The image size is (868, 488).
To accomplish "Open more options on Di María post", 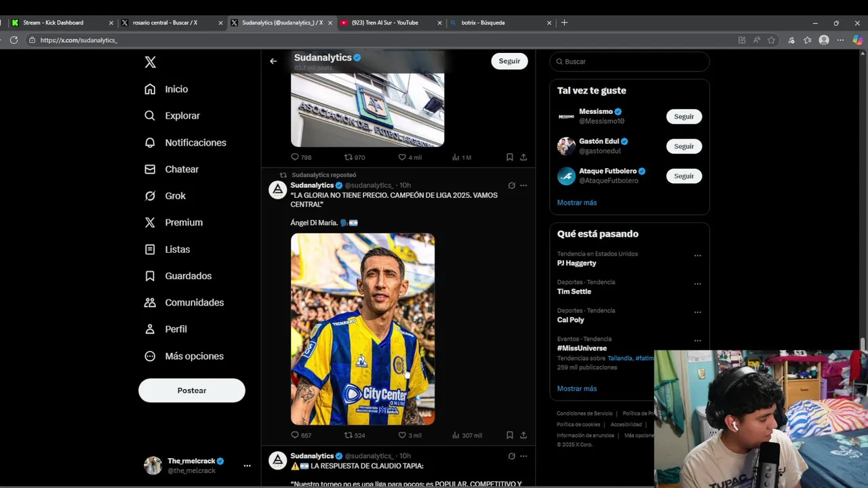I will coord(524,185).
